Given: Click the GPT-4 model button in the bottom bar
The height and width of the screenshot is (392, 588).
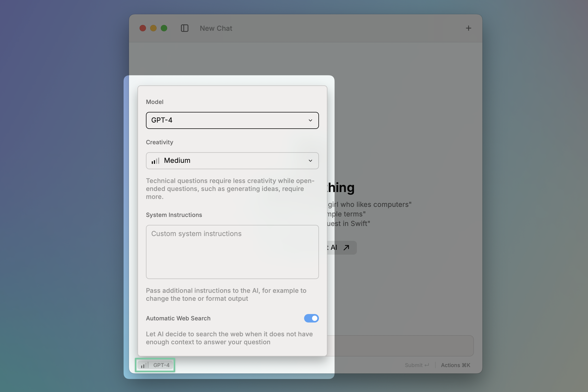Looking at the screenshot, I should coord(155,365).
